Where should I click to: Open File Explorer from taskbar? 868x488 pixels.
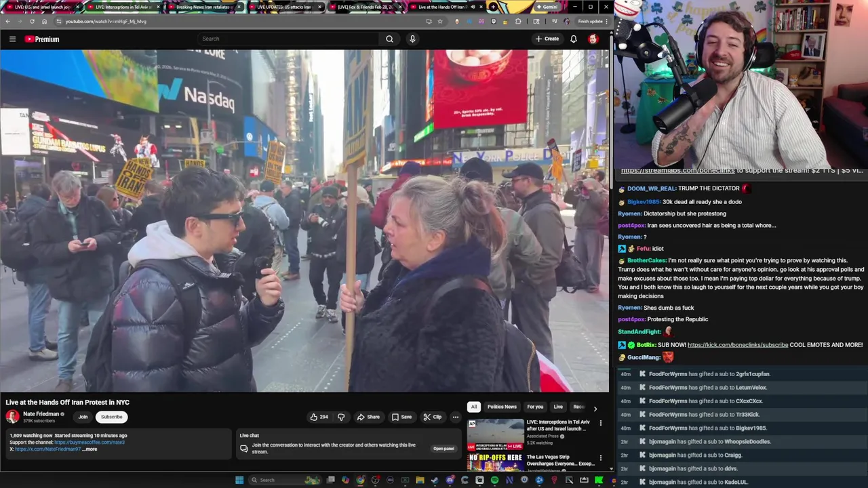click(420, 480)
